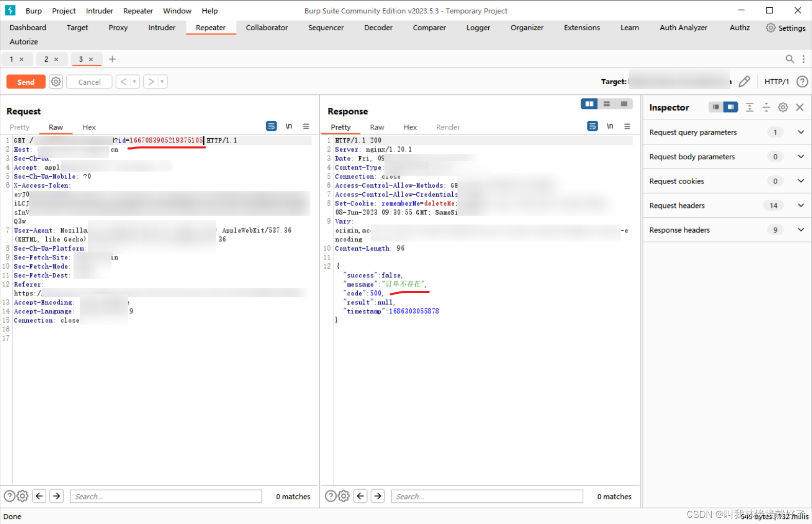Close Repeater tab 2
812x524 pixels.
(x=56, y=59)
